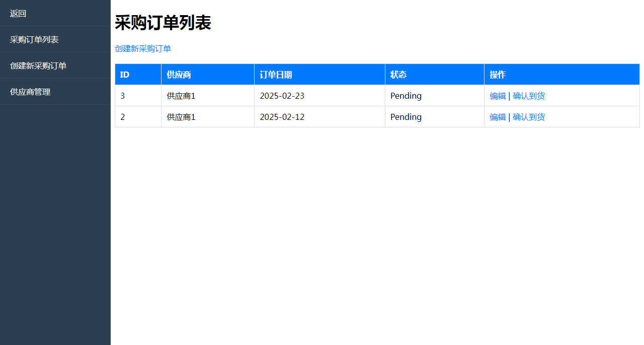Confirm arrival (确认到货) for order ID 3
The height and width of the screenshot is (345, 644).
(528, 96)
